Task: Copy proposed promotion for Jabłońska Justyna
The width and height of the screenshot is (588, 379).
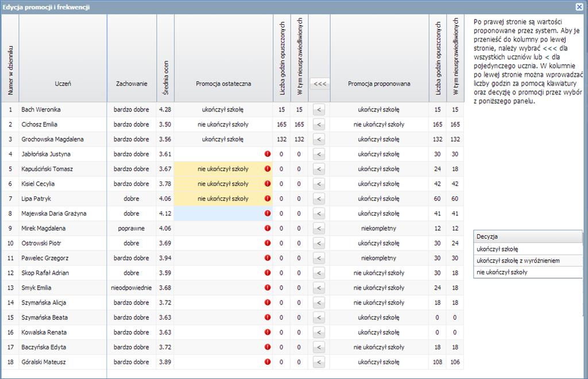Action: (x=319, y=154)
